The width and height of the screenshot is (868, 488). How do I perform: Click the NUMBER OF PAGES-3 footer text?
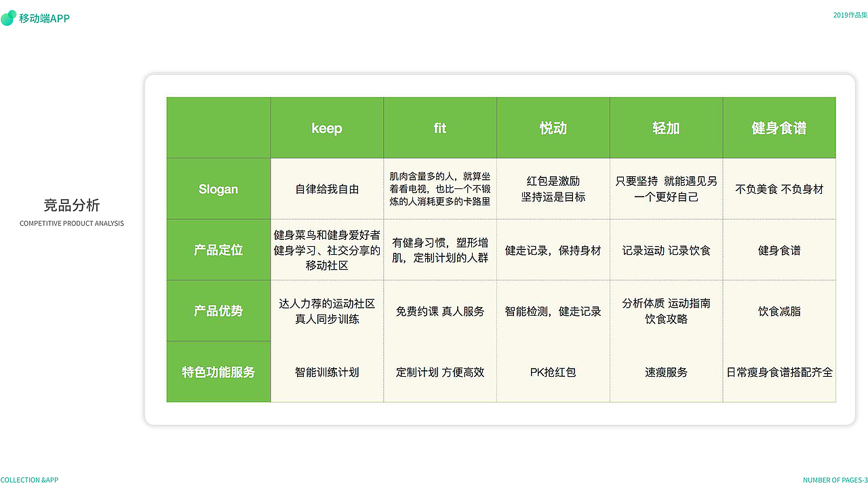(835, 480)
